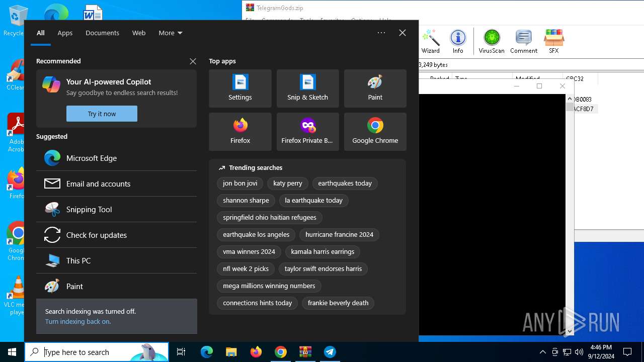The width and height of the screenshot is (644, 362).
Task: Select springfield ohio haitian refugees search
Action: click(270, 218)
